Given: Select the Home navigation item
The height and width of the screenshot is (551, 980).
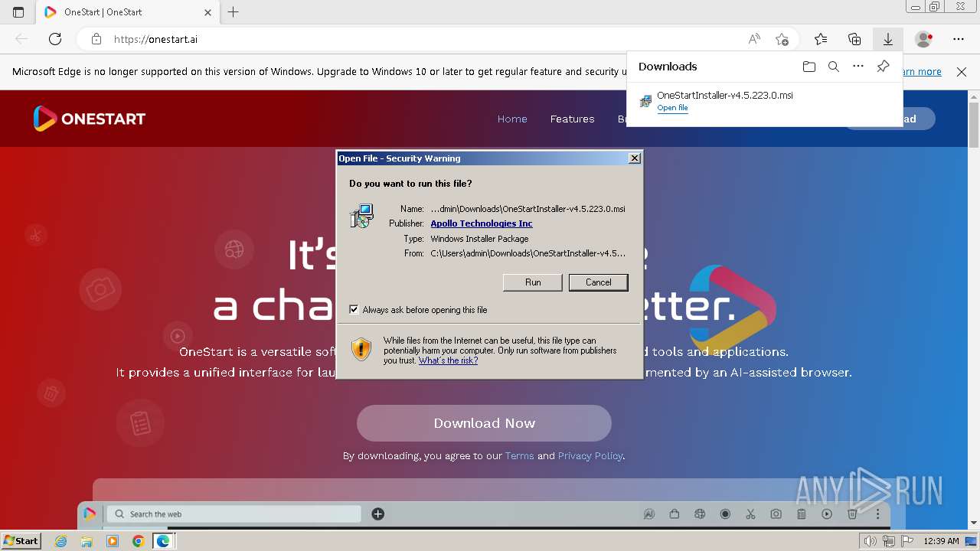Looking at the screenshot, I should 512,119.
